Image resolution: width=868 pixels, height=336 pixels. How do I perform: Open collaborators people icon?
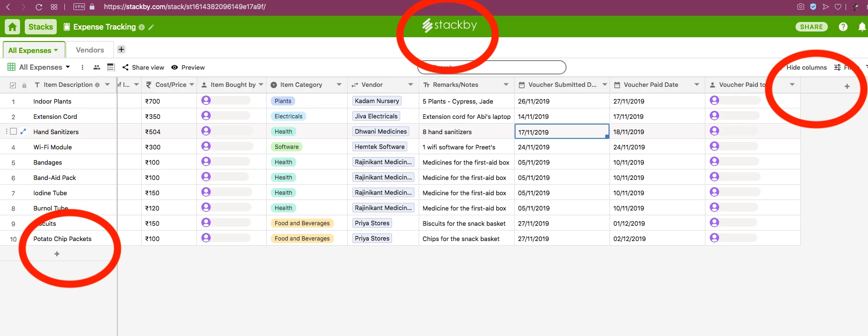[x=97, y=67]
